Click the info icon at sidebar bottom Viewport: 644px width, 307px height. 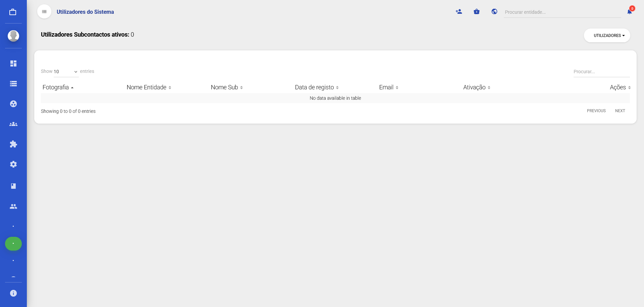click(x=13, y=293)
